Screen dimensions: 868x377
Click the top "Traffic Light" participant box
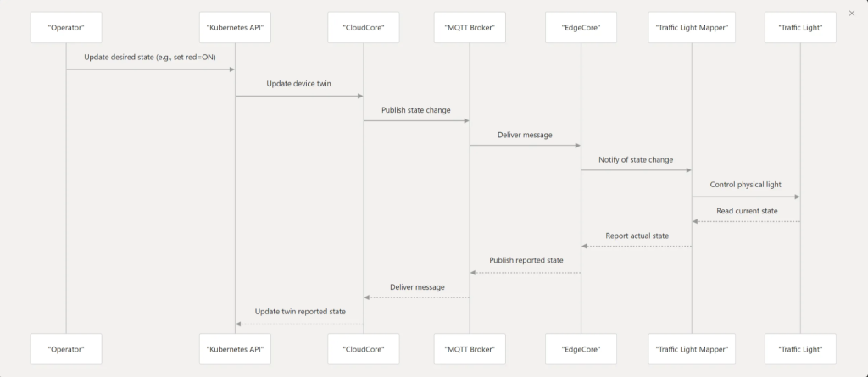point(799,28)
